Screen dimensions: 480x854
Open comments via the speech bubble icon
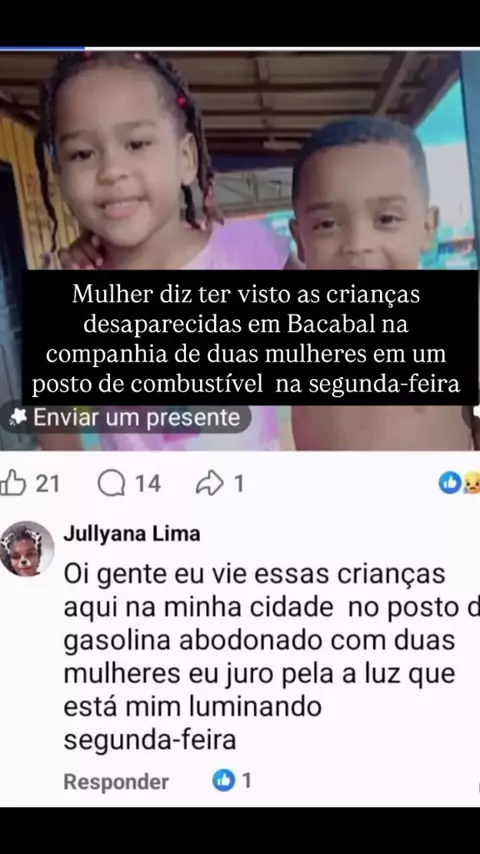pos(111,484)
